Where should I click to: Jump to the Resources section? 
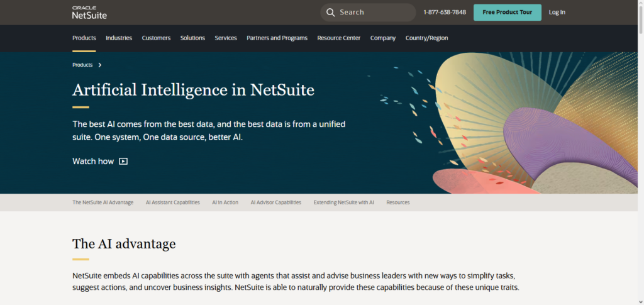pos(398,202)
